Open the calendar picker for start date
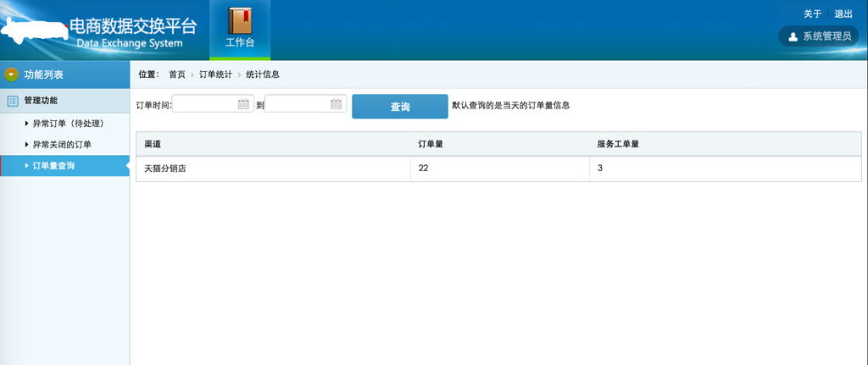The width and height of the screenshot is (868, 365). point(244,105)
